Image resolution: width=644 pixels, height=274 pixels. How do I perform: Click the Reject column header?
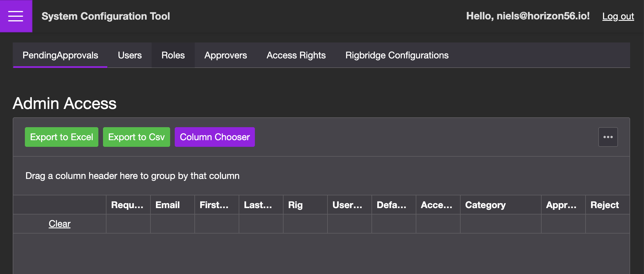coord(604,205)
